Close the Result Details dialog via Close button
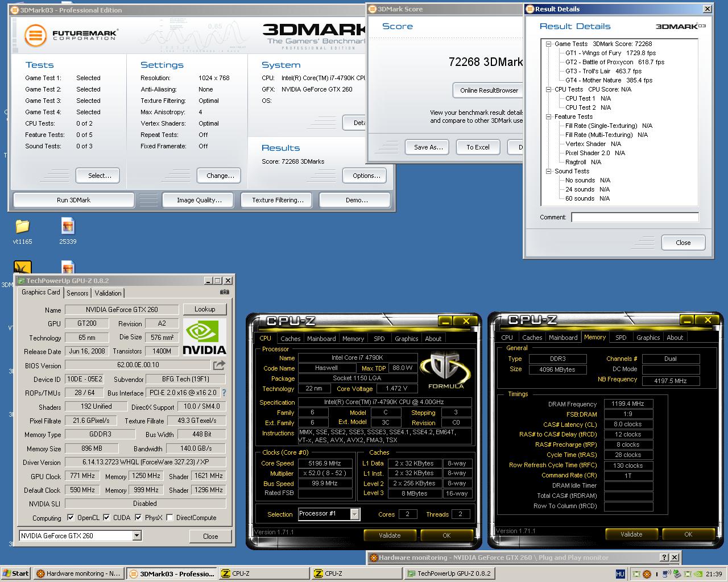This screenshot has height=582, width=728. [683, 242]
